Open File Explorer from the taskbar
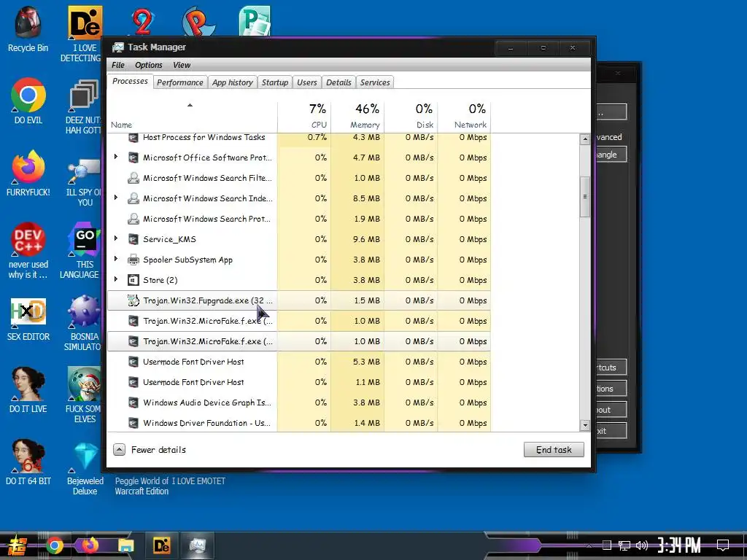747x560 pixels. coord(125,545)
